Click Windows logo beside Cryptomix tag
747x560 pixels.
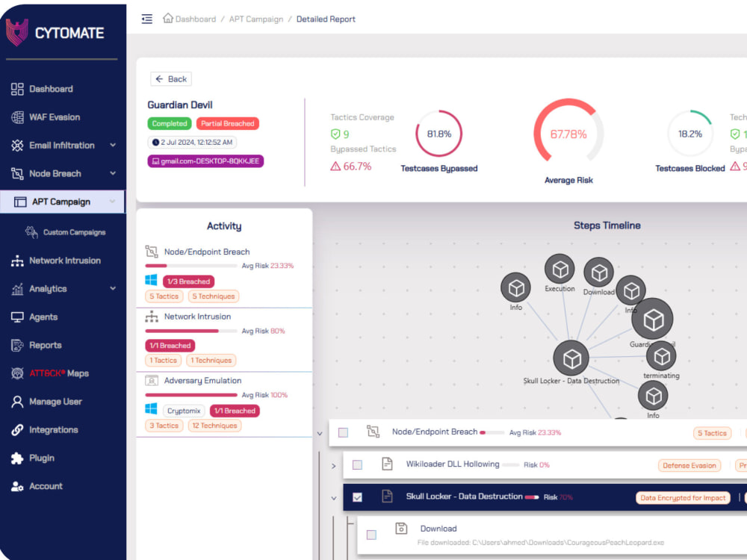(151, 408)
